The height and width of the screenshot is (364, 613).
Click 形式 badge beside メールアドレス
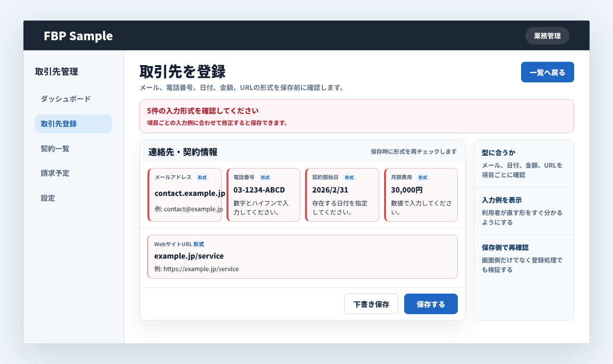203,177
